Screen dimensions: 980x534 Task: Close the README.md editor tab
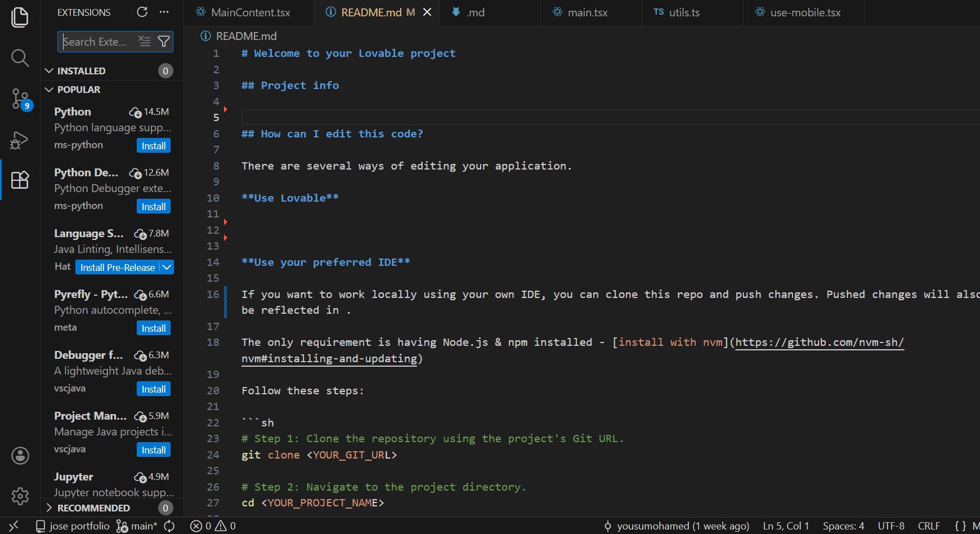427,12
